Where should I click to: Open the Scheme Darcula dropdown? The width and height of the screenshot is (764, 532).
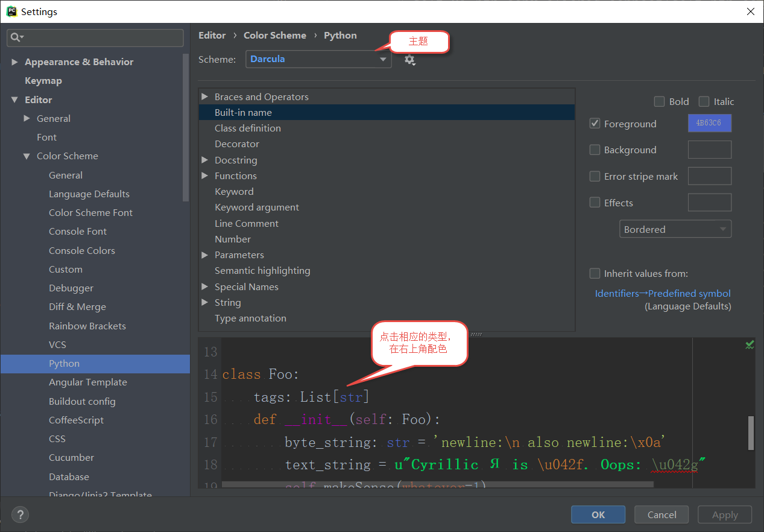(318, 59)
